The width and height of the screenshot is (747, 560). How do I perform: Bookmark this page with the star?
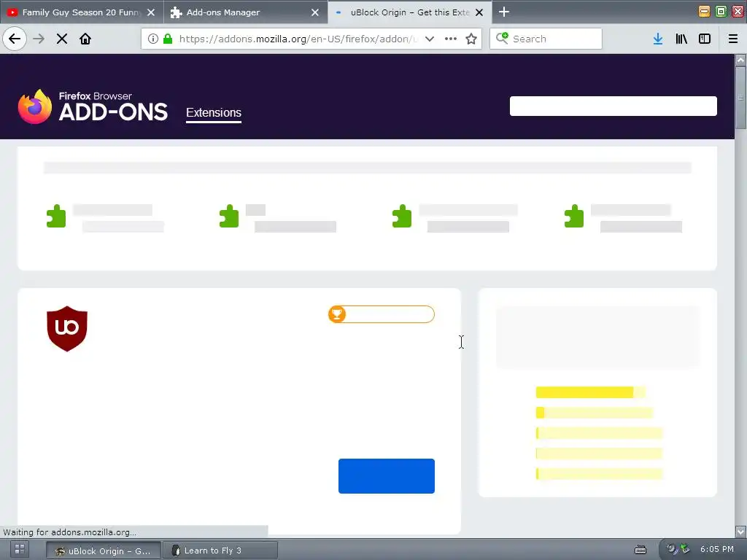(471, 39)
